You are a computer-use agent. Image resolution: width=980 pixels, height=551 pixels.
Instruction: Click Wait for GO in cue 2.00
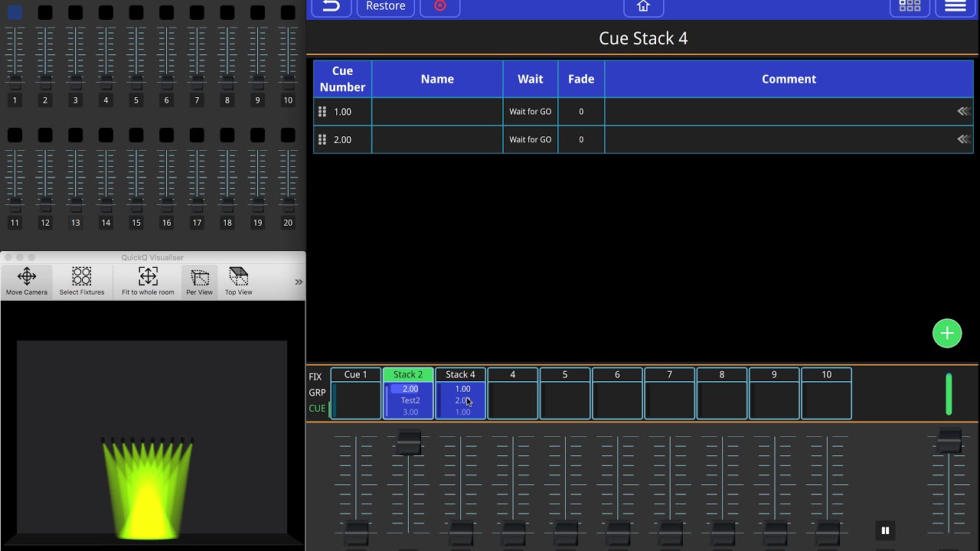[531, 139]
